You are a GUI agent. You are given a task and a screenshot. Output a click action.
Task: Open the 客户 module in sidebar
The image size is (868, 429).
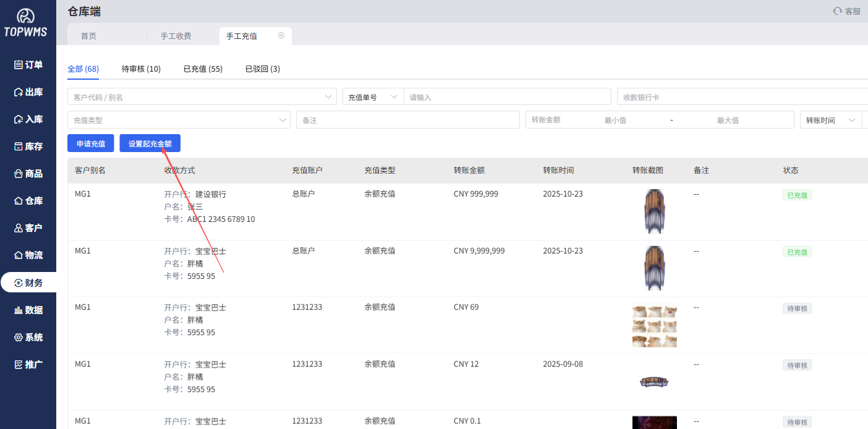pos(28,227)
